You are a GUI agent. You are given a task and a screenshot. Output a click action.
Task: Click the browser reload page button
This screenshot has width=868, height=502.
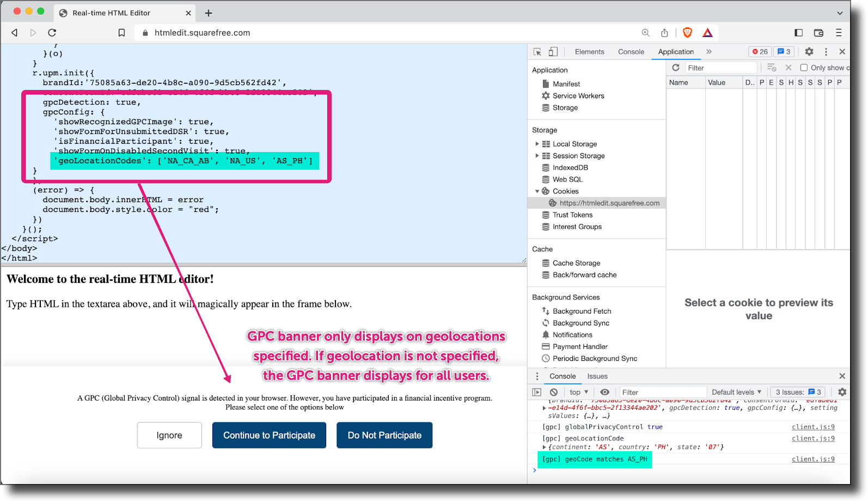click(x=52, y=33)
